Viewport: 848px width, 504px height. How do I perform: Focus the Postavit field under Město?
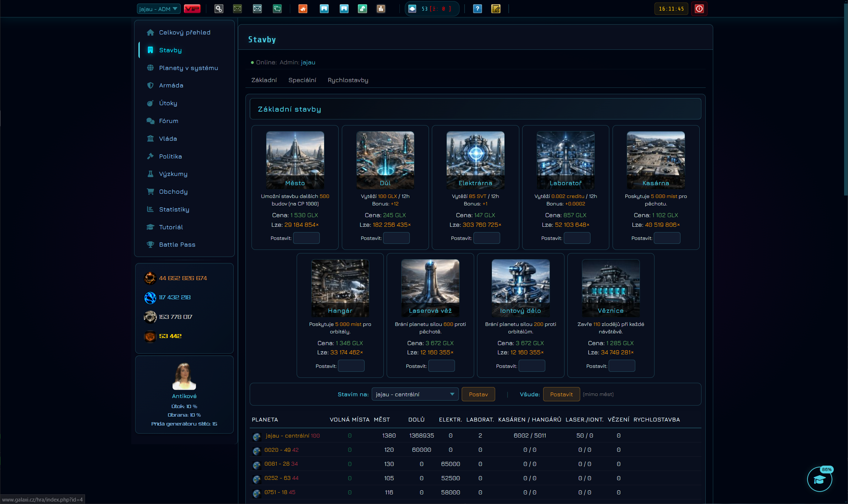306,238
